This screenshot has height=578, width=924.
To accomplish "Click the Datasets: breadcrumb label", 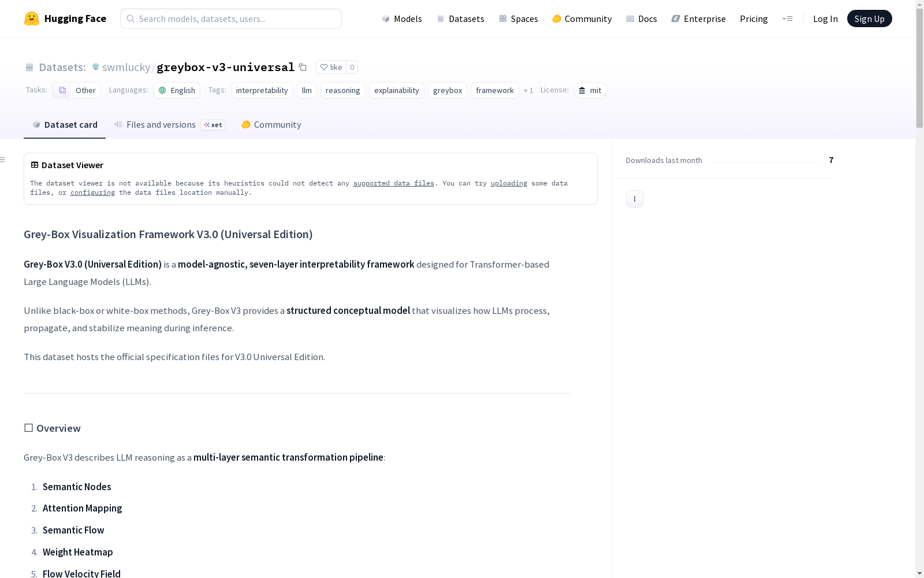I will (62, 67).
